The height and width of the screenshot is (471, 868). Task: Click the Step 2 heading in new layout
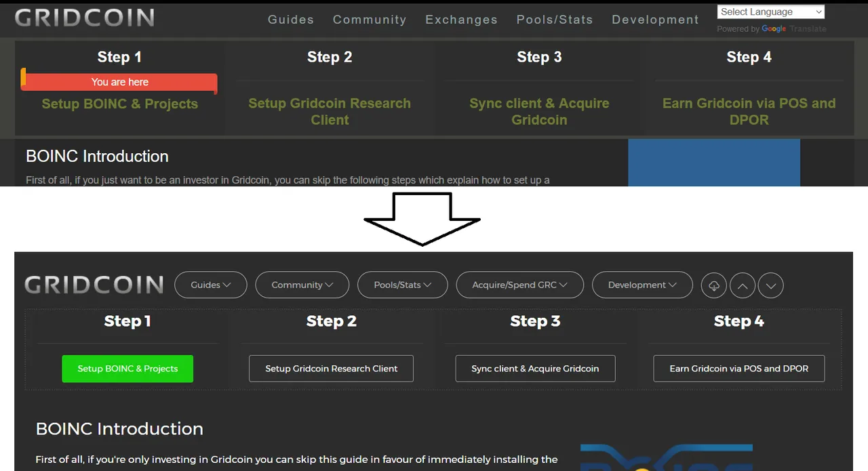pyautogui.click(x=331, y=321)
